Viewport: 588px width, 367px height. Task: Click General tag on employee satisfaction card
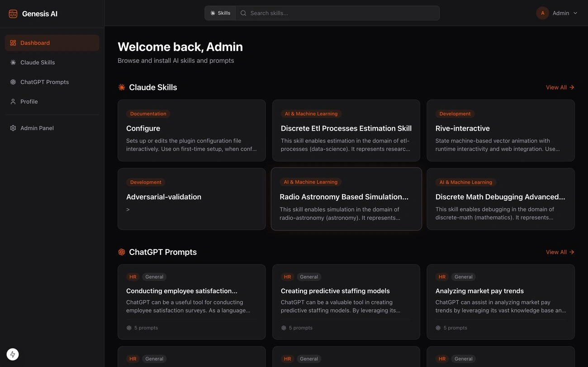(154, 277)
